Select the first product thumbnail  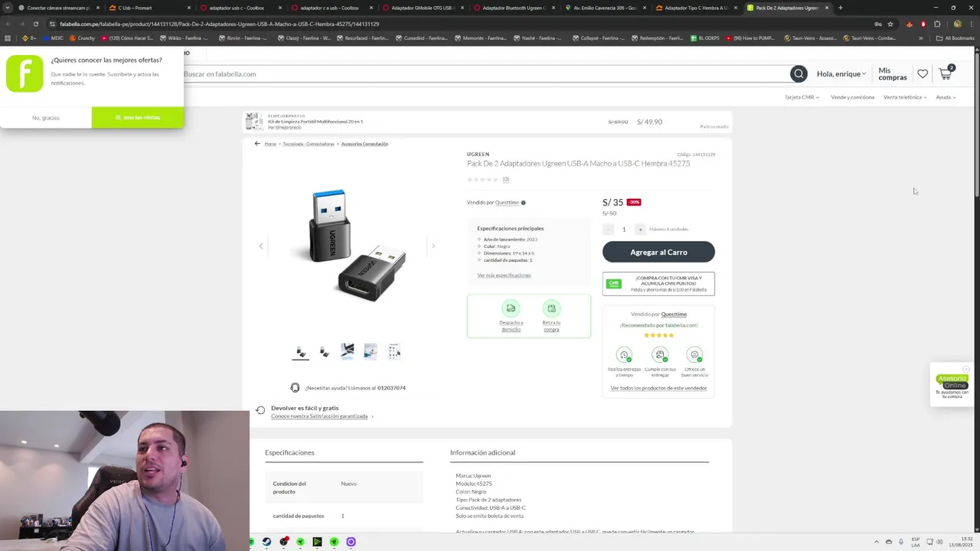[x=301, y=351]
